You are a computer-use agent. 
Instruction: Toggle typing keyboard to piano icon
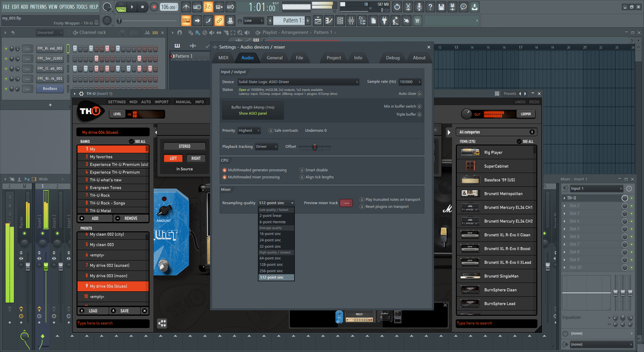(186, 21)
